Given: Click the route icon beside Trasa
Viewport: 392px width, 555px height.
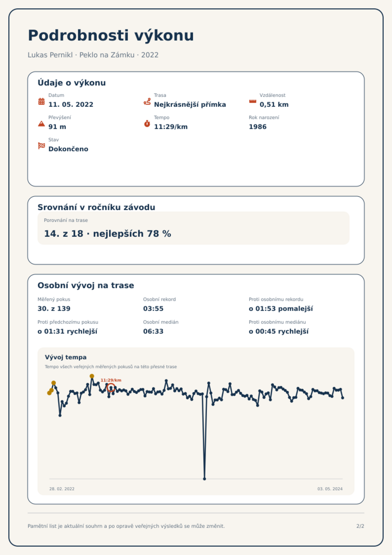Looking at the screenshot, I should pyautogui.click(x=147, y=101).
